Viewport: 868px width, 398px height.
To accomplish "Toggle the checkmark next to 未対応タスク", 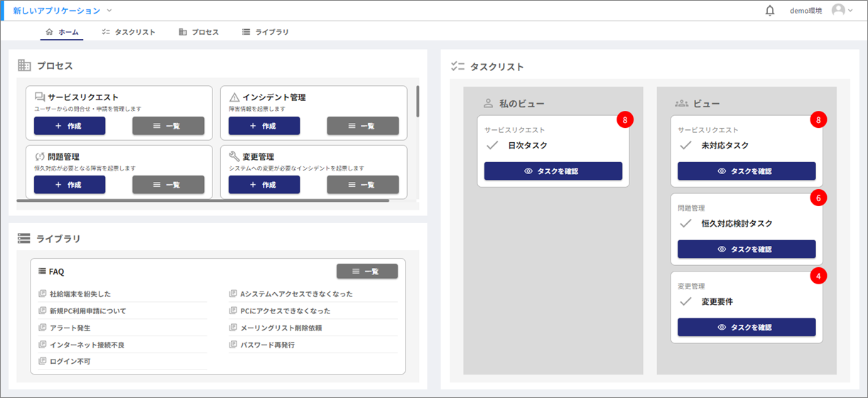I will 685,146.
